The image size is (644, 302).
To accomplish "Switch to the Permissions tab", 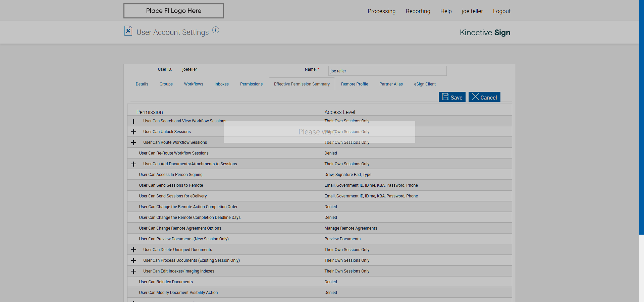I will 251,84.
